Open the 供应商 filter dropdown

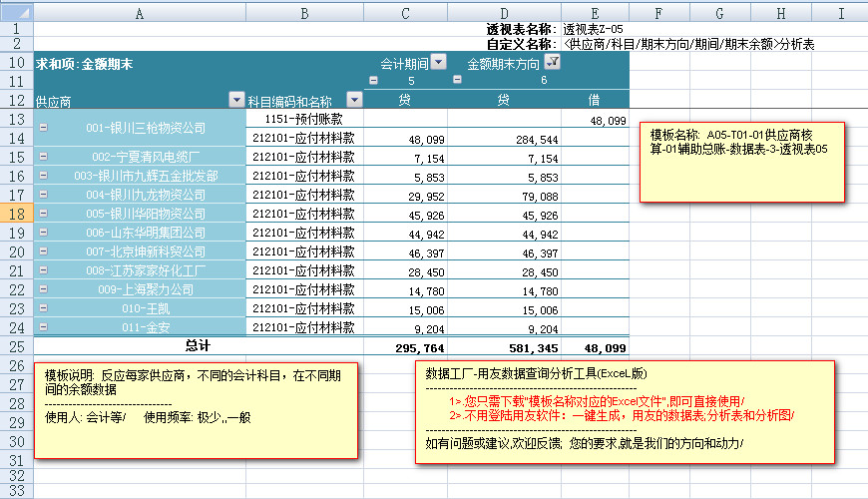[x=236, y=99]
